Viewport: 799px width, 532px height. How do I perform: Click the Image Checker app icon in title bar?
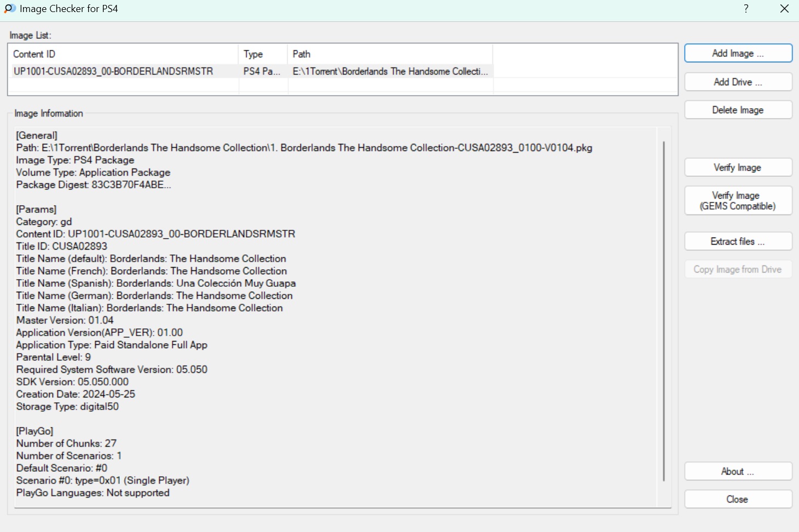(x=10, y=9)
